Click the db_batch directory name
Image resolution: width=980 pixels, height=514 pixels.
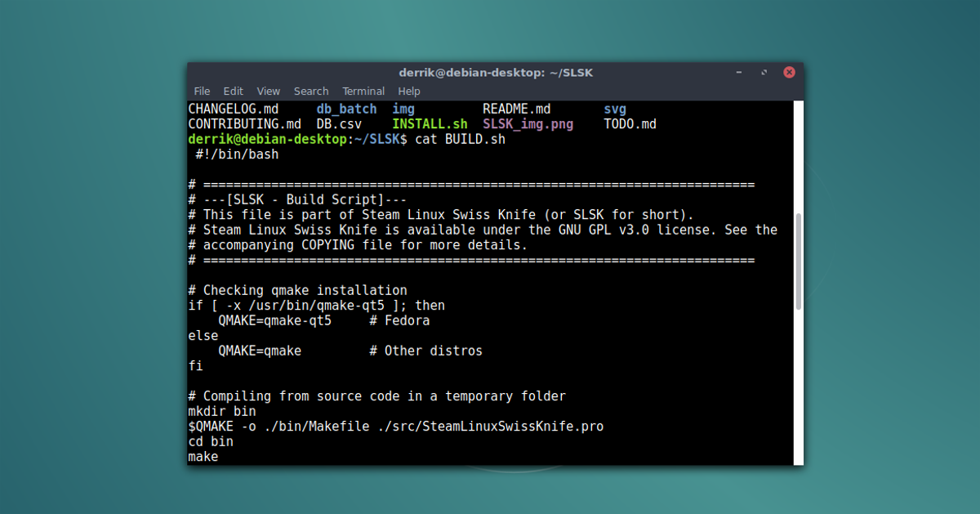(x=347, y=109)
